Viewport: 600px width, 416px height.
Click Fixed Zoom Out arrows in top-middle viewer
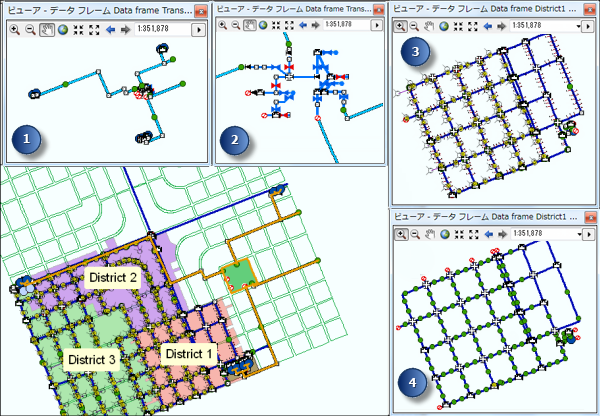pyautogui.click(x=290, y=25)
